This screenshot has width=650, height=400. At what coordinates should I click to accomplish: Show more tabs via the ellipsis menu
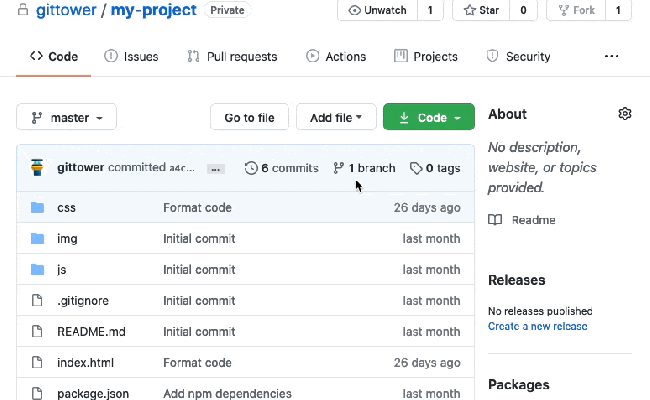pyautogui.click(x=611, y=56)
